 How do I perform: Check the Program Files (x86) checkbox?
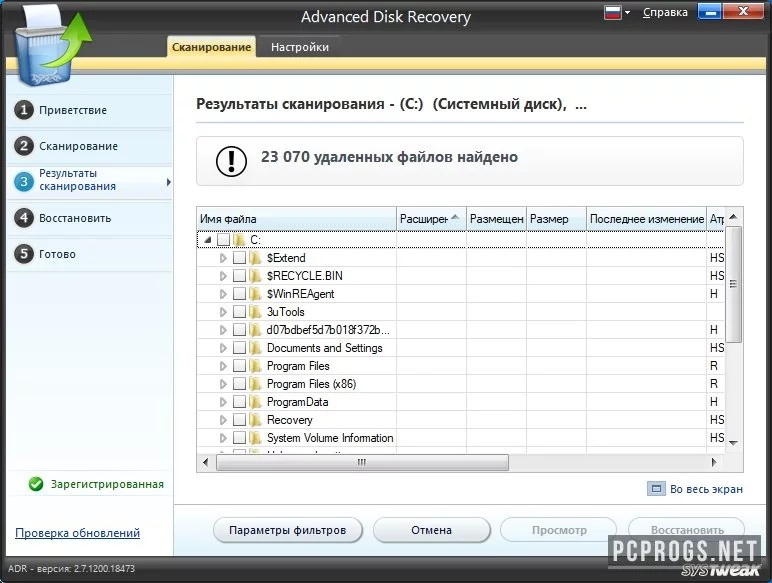[239, 384]
